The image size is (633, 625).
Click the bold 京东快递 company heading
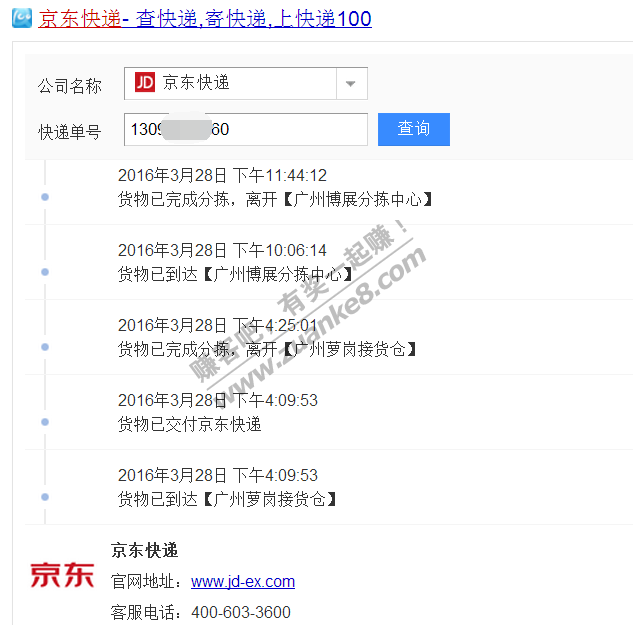tap(144, 550)
